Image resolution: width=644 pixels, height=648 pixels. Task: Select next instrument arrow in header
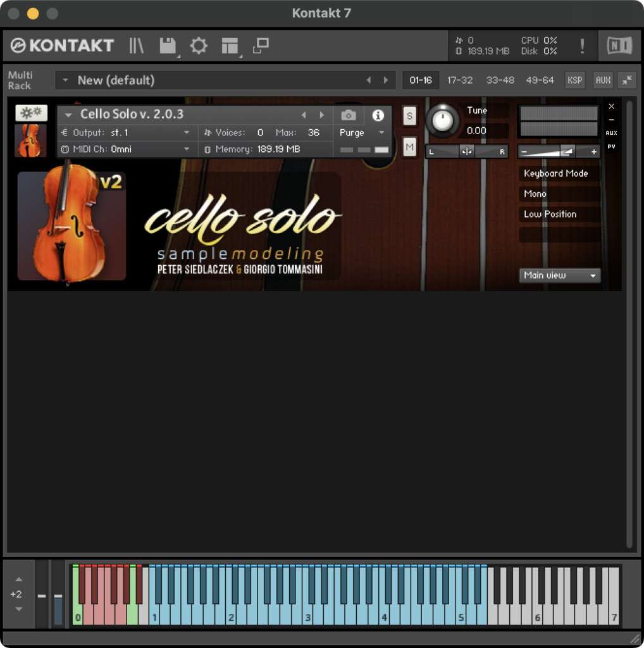[322, 115]
